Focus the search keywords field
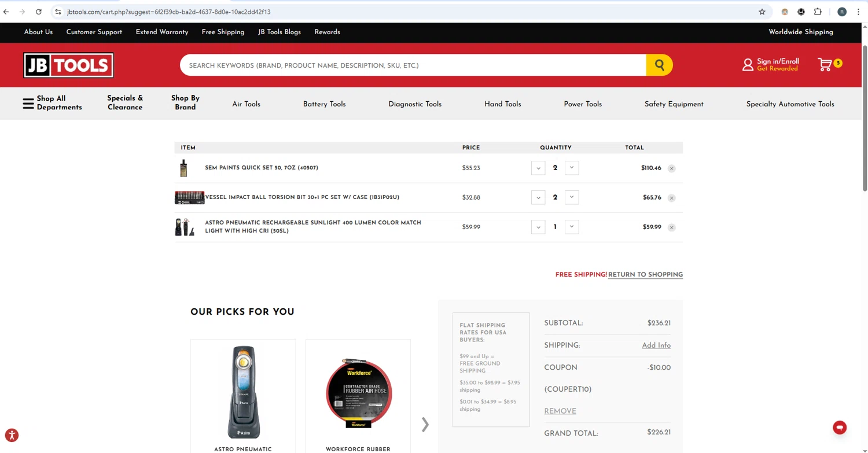The image size is (868, 453). pos(413,65)
